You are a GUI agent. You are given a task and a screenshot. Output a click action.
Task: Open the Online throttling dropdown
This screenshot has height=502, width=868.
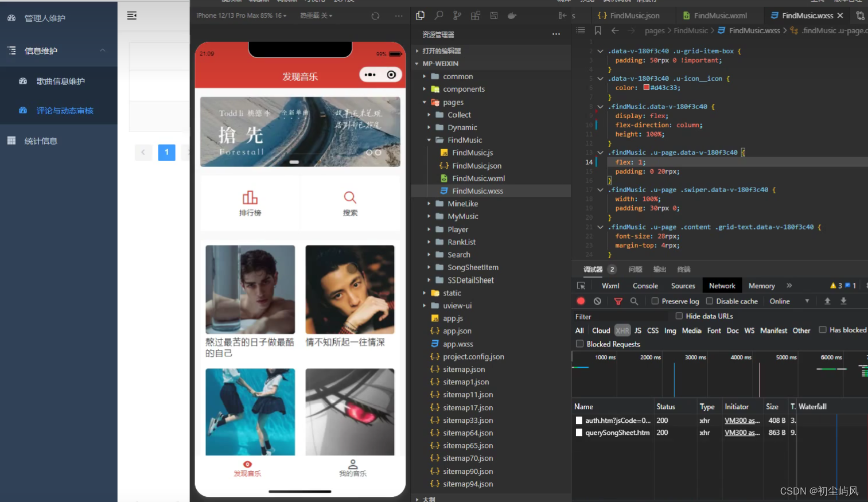pos(789,301)
